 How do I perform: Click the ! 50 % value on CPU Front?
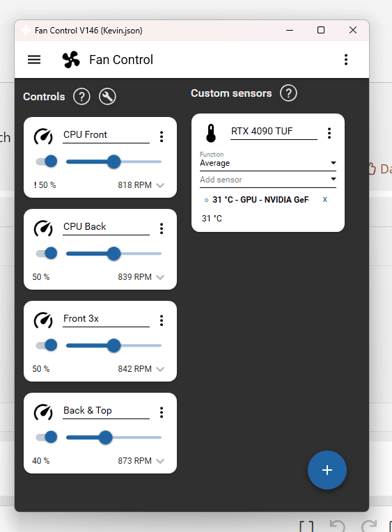point(45,185)
